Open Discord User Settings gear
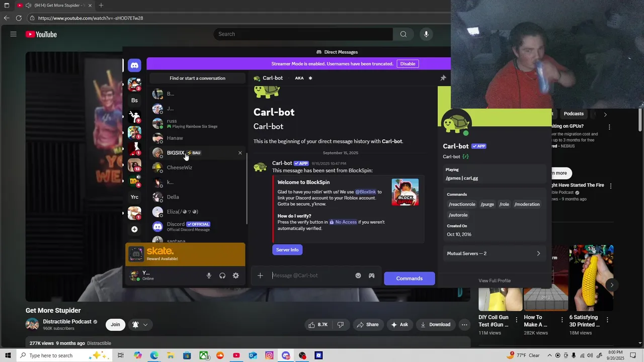 [235, 276]
